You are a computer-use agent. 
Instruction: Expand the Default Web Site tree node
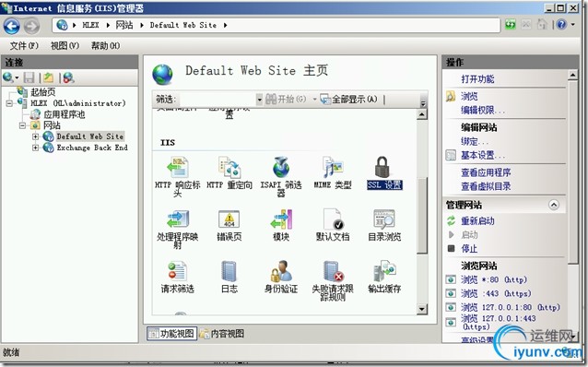pyautogui.click(x=36, y=136)
